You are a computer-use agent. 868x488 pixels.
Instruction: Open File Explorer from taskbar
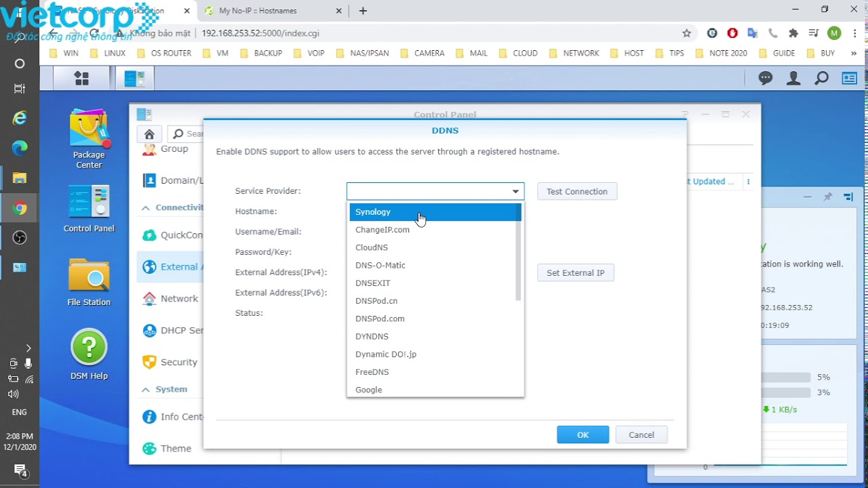coord(20,178)
